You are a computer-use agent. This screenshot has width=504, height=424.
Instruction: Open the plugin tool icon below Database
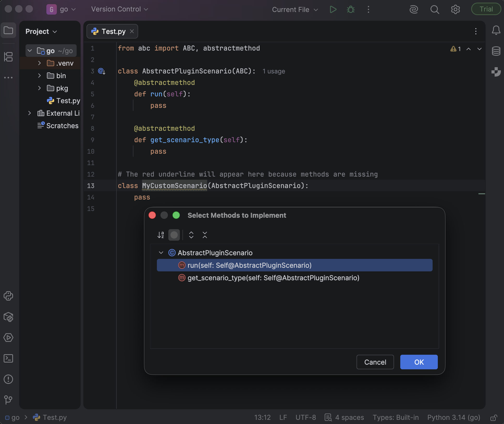(x=496, y=72)
